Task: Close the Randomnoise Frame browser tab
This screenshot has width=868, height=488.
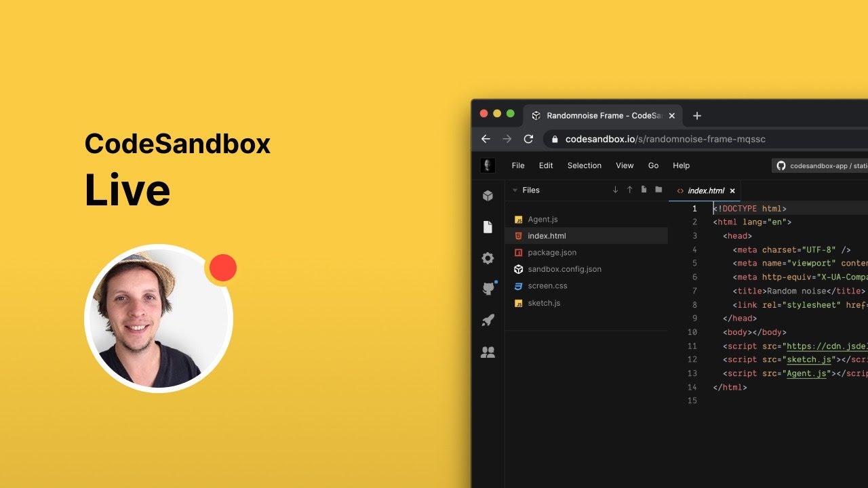Action: point(672,116)
